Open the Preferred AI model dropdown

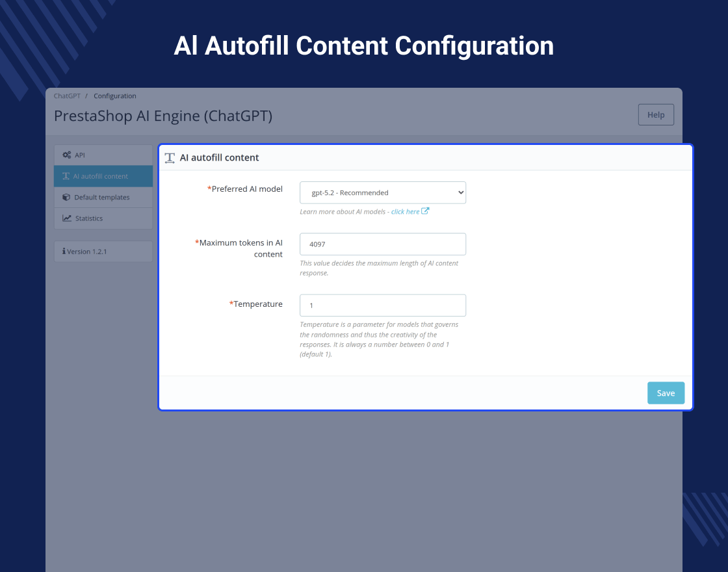point(383,192)
